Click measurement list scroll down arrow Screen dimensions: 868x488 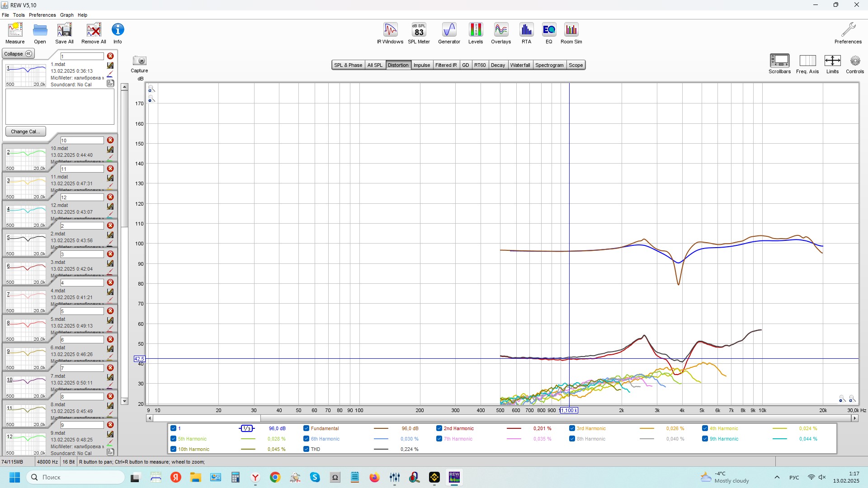125,401
